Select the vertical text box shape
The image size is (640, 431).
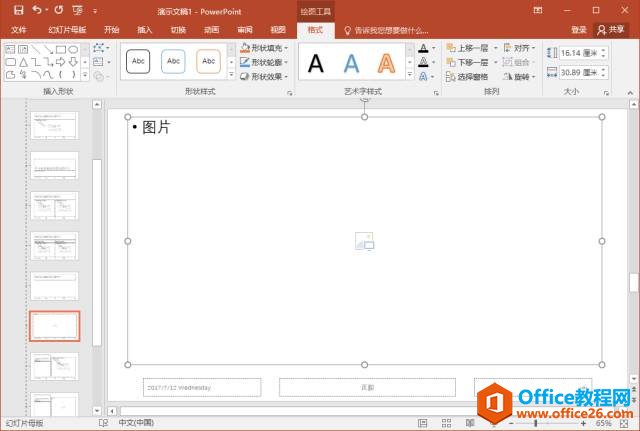pos(23,49)
